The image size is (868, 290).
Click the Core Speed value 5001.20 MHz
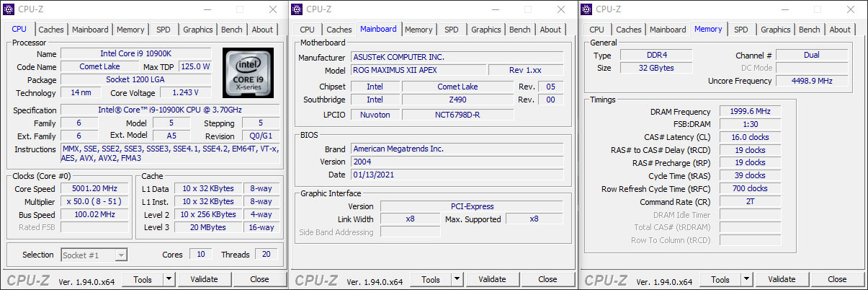[x=96, y=189]
